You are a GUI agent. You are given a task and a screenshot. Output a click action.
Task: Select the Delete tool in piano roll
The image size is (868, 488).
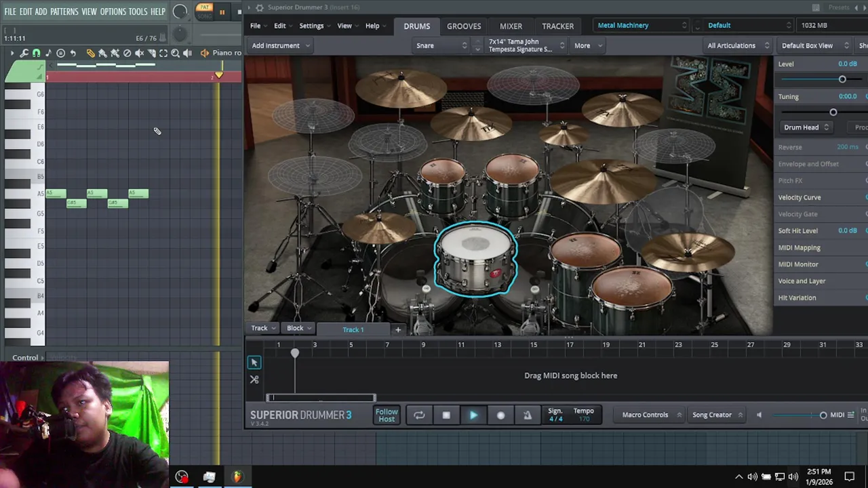tap(127, 53)
